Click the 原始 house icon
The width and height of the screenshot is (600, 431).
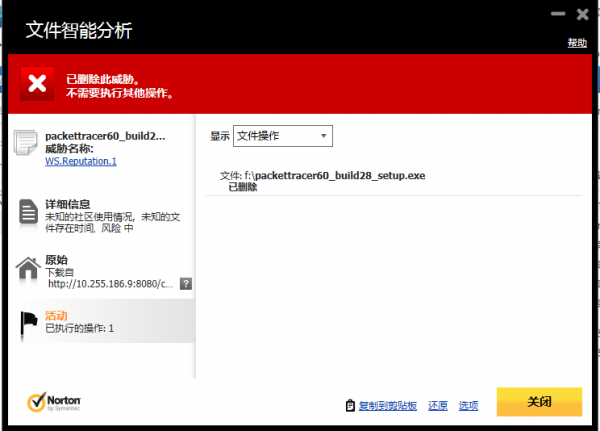point(28,268)
